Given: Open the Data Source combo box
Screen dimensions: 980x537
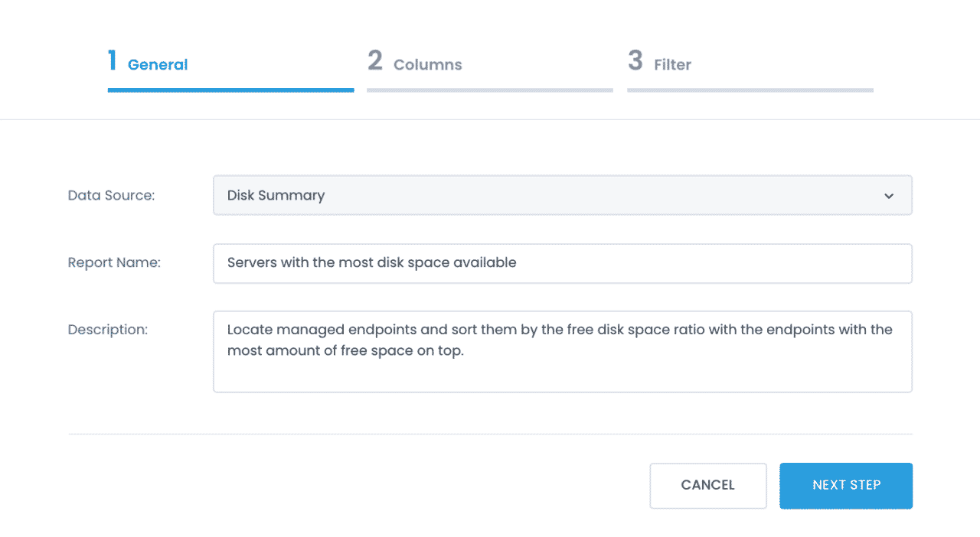Looking at the screenshot, I should click(x=563, y=195).
